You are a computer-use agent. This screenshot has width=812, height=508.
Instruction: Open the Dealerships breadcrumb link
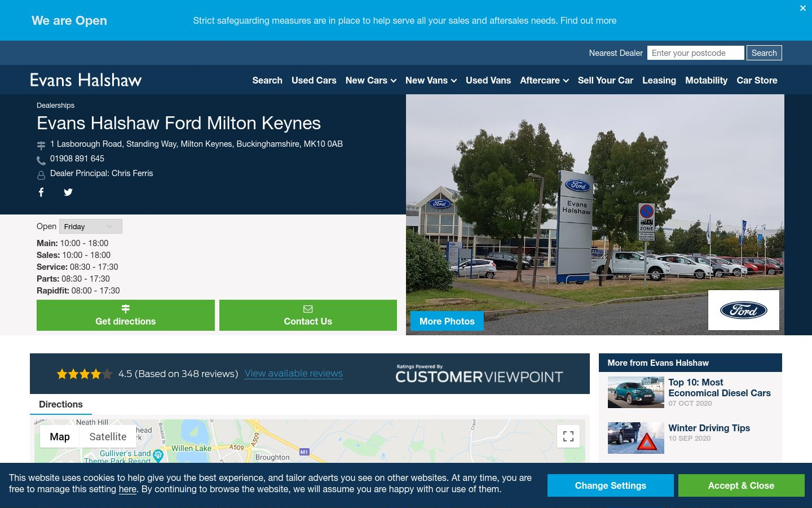[x=55, y=105]
